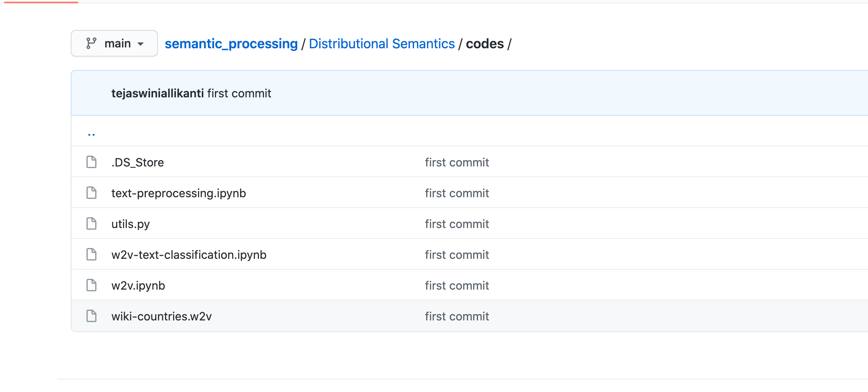
Task: Click the file icon beside wiki-countries.w2v
Action: click(x=91, y=316)
